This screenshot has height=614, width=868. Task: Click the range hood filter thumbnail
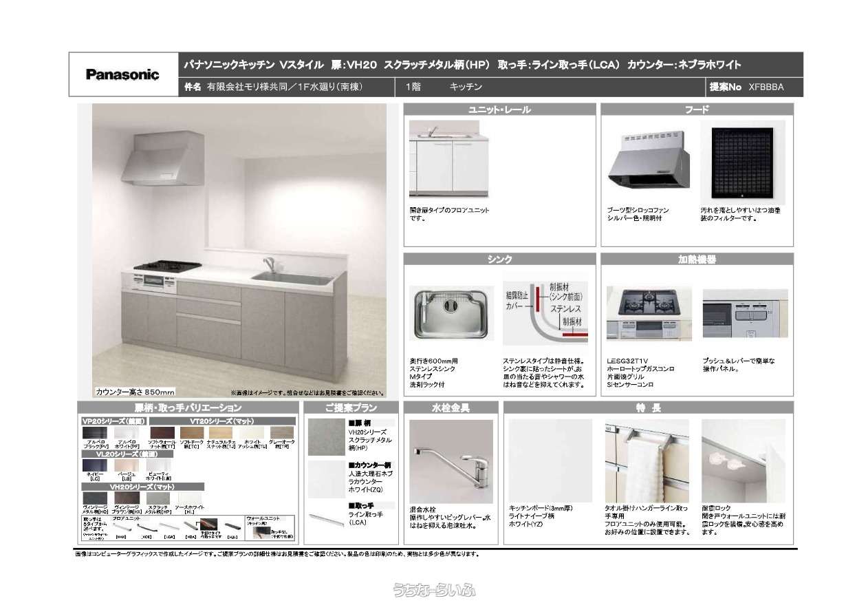coord(742,162)
